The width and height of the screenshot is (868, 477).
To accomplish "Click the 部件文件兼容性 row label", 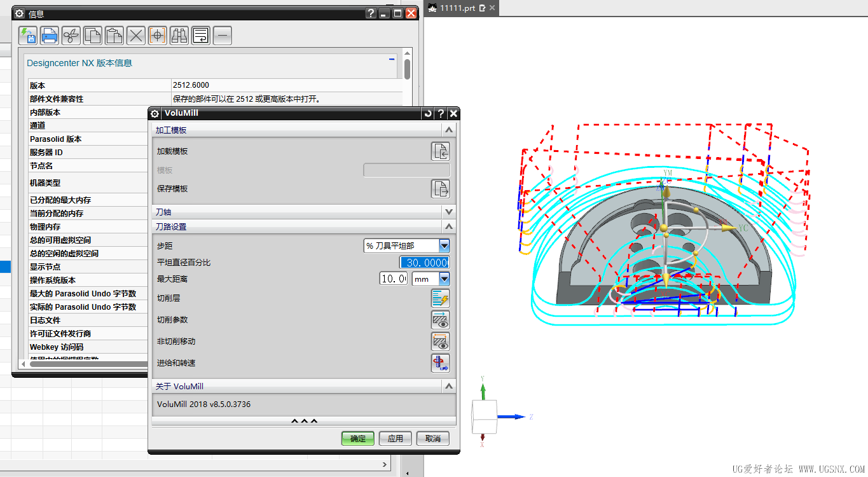I will click(57, 99).
